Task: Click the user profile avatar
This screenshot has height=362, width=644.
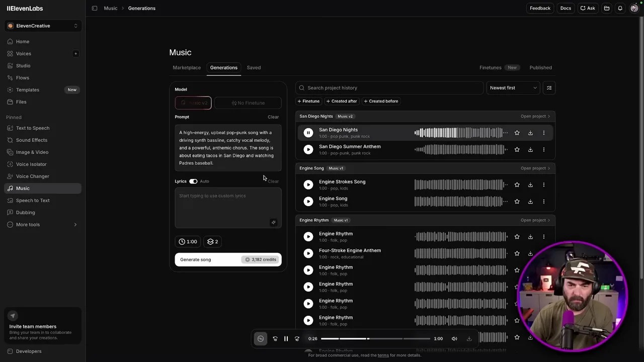Action: pos(634,8)
